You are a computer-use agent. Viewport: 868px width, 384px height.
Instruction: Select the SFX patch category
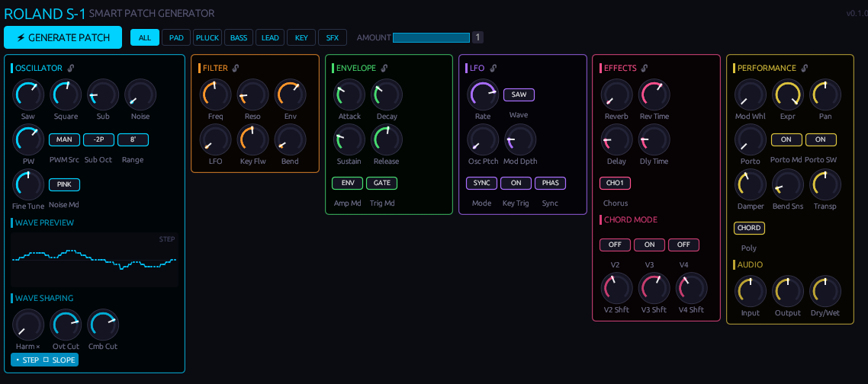tap(333, 37)
